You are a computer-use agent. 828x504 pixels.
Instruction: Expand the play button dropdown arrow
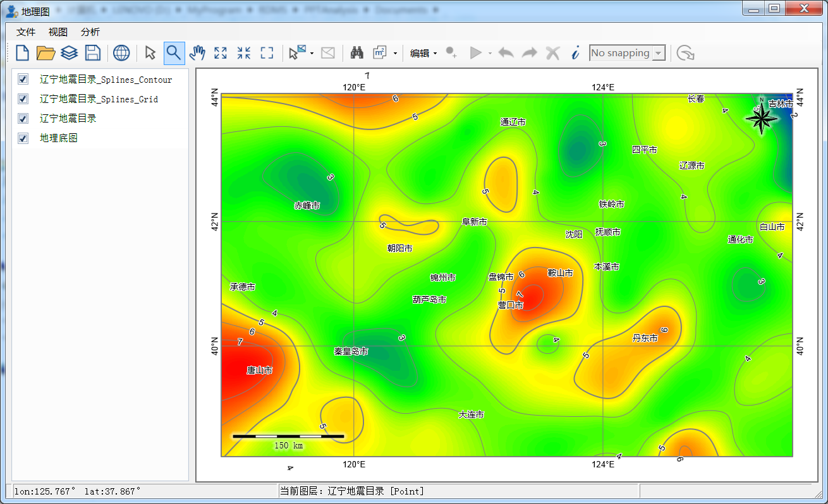(x=490, y=54)
